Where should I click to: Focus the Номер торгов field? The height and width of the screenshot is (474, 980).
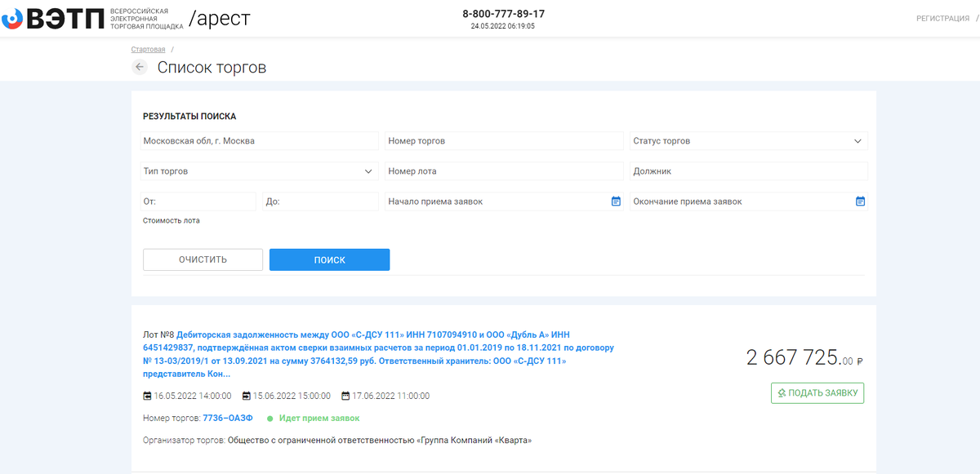click(x=504, y=141)
